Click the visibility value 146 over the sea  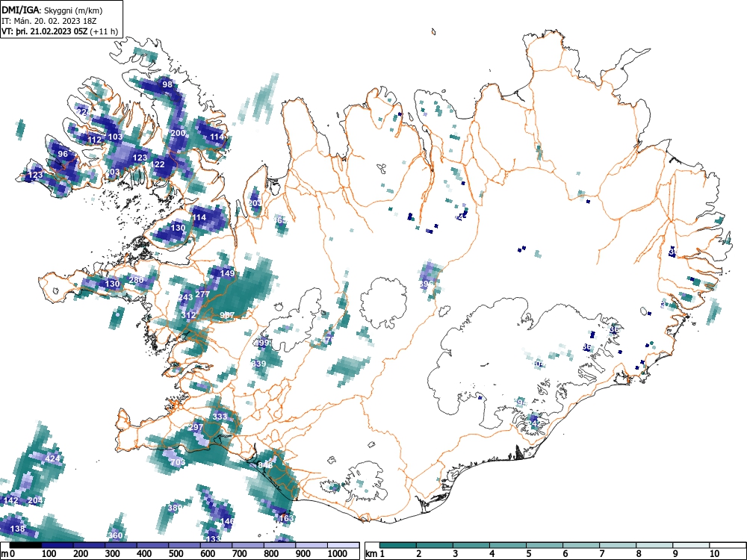(227, 521)
